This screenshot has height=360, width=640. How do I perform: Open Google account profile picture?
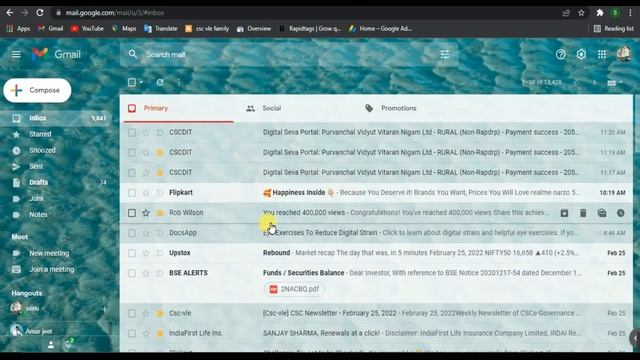[x=624, y=54]
